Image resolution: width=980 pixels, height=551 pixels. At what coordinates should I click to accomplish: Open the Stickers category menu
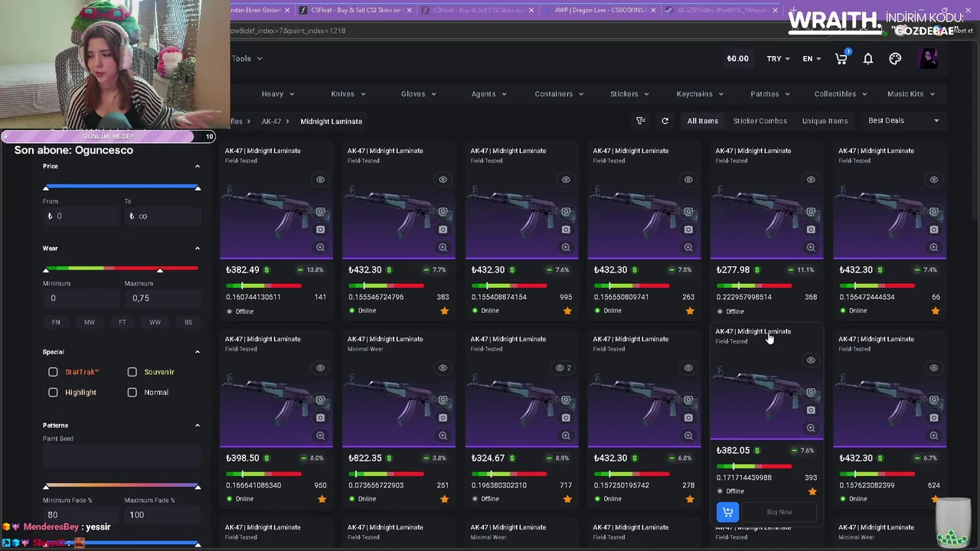coord(629,94)
